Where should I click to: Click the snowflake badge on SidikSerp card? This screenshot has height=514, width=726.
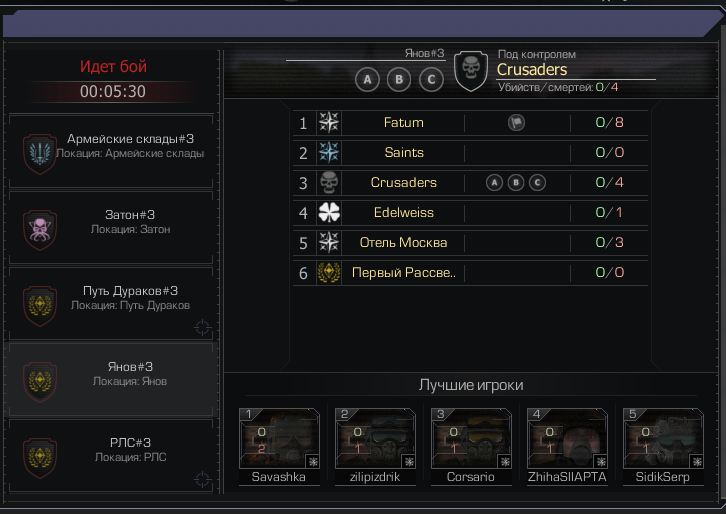697,462
